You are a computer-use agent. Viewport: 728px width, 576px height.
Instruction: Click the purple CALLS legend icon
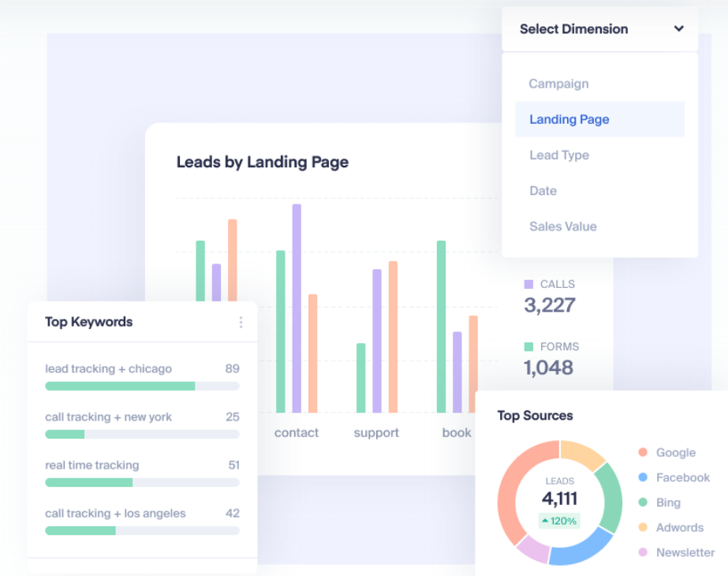(527, 284)
